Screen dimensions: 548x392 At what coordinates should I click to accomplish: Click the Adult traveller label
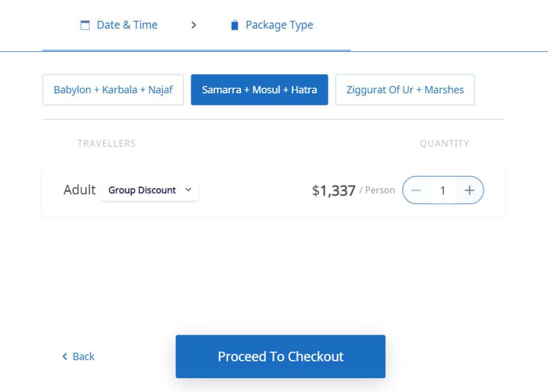coord(79,190)
